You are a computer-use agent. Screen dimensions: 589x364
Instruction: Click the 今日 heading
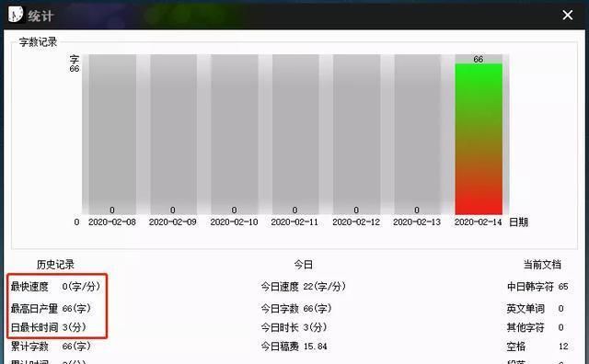pos(303,265)
